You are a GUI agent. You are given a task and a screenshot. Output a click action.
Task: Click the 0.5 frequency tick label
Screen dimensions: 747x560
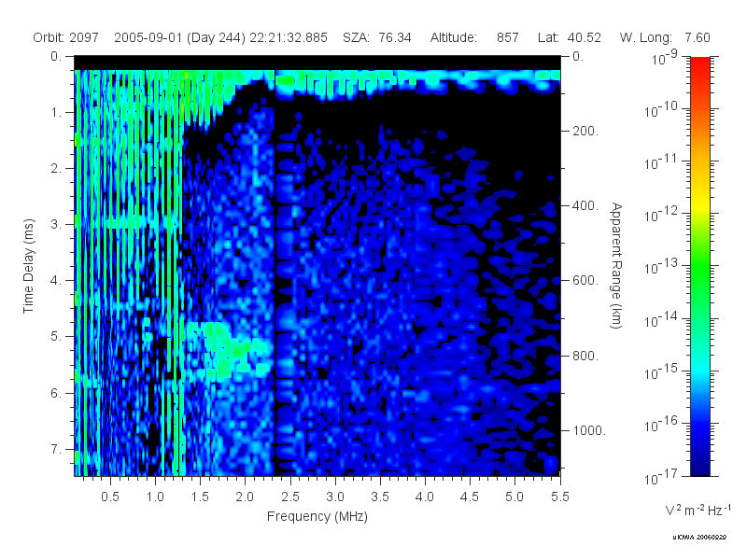point(110,497)
